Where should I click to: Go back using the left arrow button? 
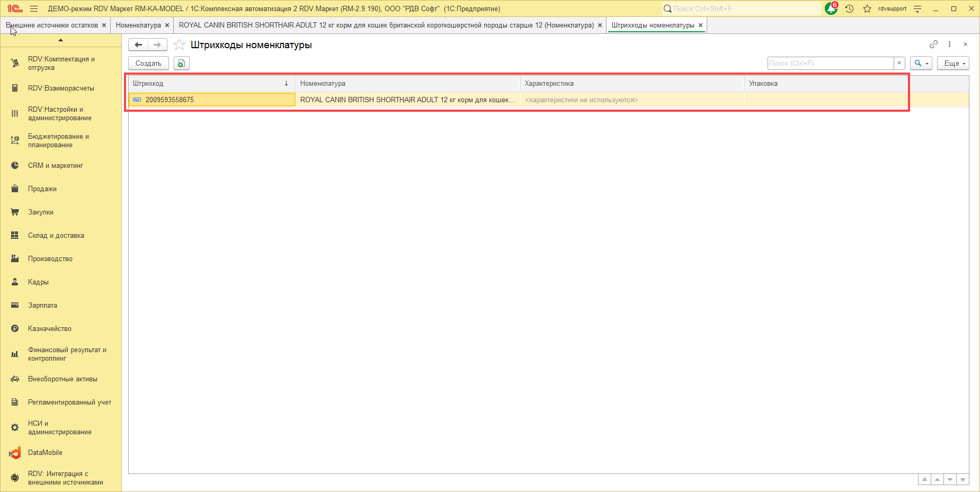coord(138,45)
